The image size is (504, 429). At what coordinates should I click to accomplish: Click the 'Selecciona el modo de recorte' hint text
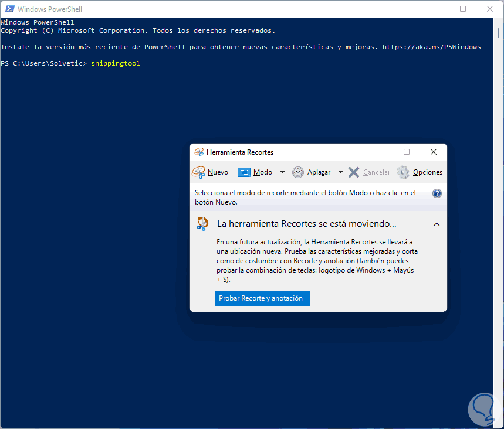(x=305, y=197)
